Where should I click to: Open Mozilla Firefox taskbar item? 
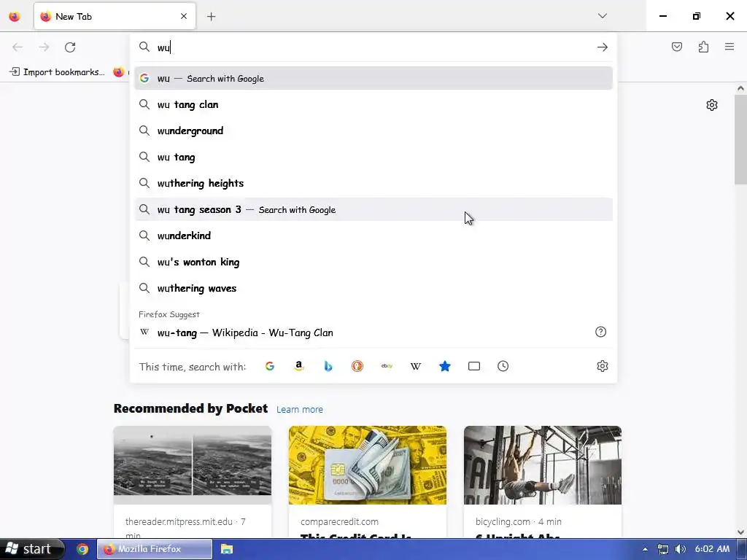(x=155, y=549)
